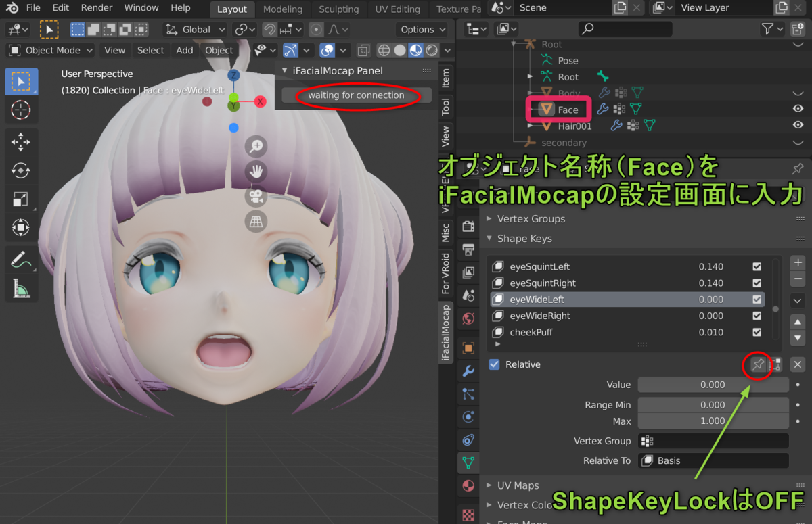
Task: Open shape key specials chevron menu
Action: point(798,300)
